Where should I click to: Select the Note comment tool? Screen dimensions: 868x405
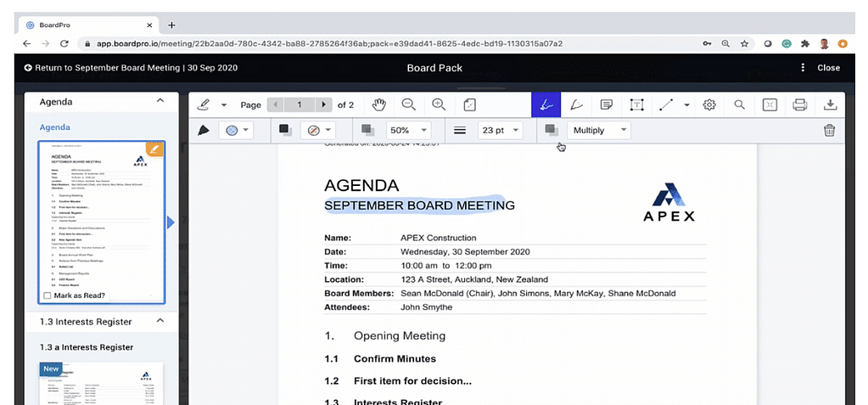(606, 104)
